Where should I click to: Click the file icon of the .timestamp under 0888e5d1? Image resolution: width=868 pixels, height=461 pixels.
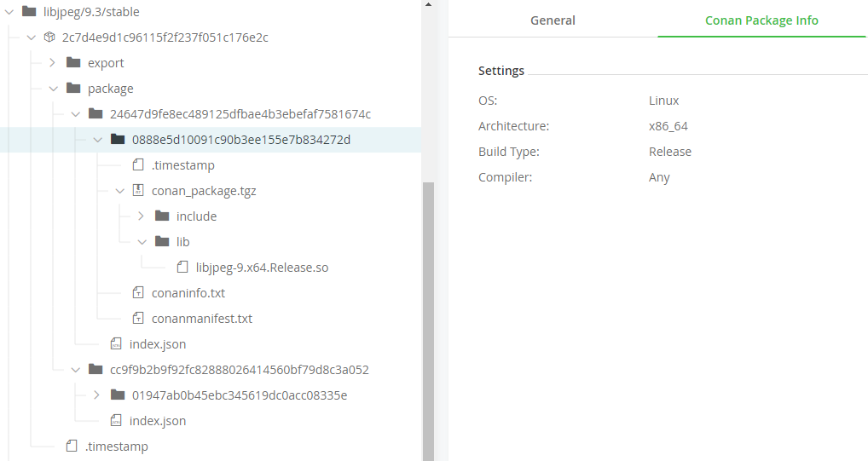[138, 164]
